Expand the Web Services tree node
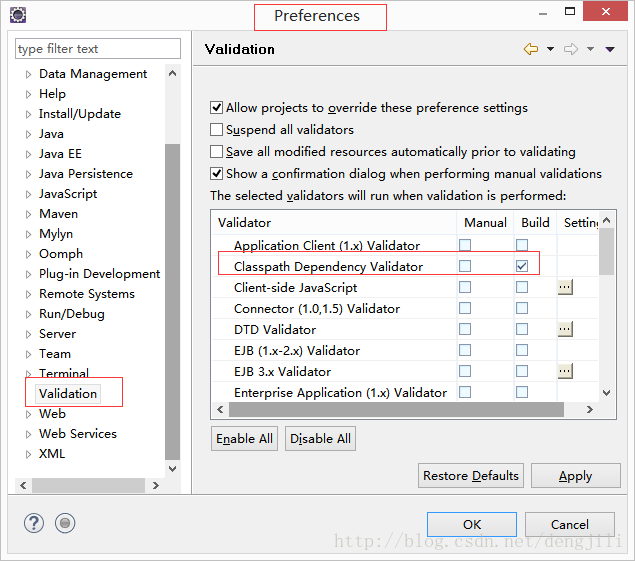Image resolution: width=635 pixels, height=561 pixels. pos(28,434)
